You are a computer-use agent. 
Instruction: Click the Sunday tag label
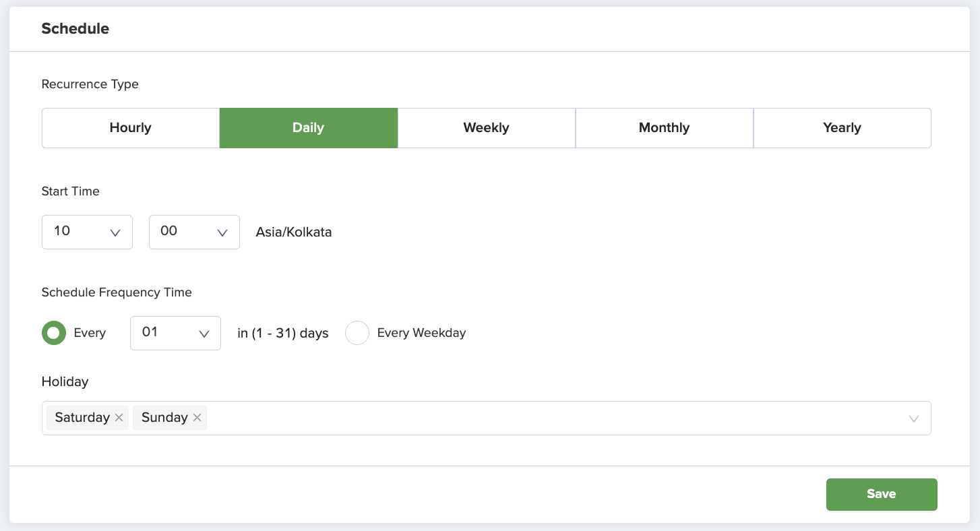click(x=164, y=418)
